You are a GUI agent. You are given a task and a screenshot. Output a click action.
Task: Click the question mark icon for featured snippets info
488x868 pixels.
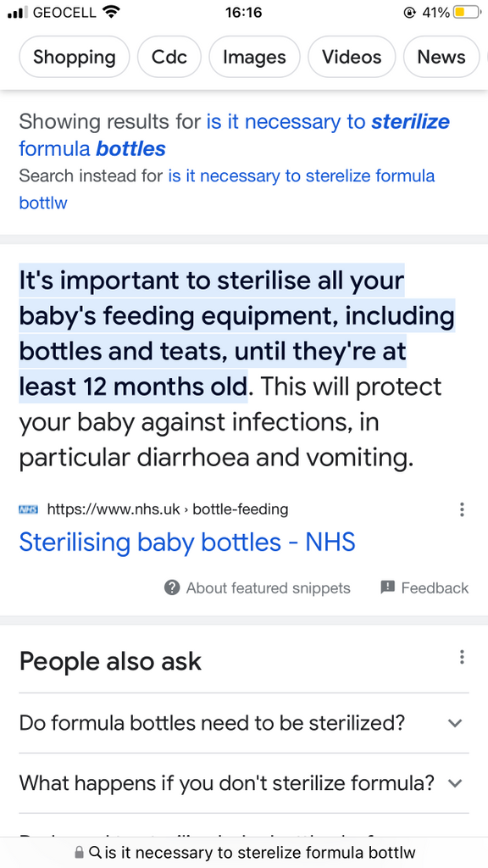[x=170, y=587]
